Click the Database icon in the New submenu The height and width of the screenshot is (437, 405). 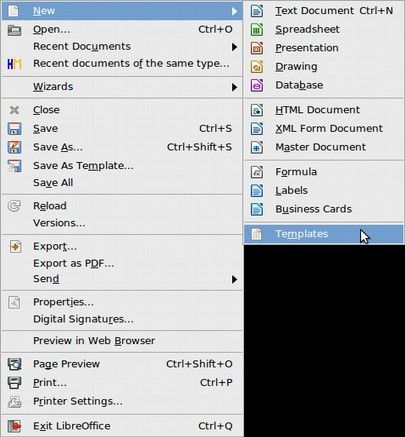[x=257, y=85]
